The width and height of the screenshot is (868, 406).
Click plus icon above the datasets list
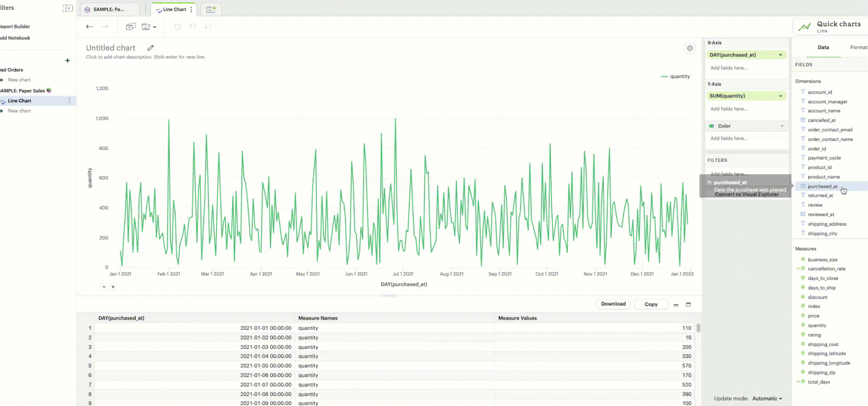(x=67, y=61)
